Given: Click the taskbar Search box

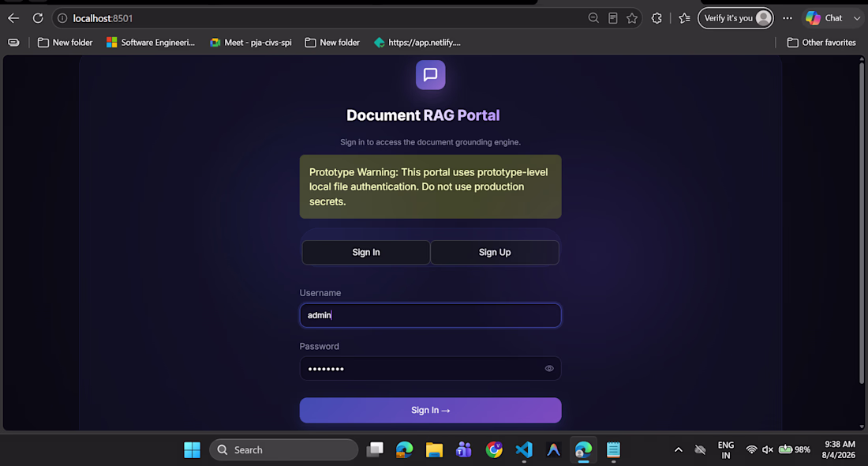Looking at the screenshot, I should point(284,450).
